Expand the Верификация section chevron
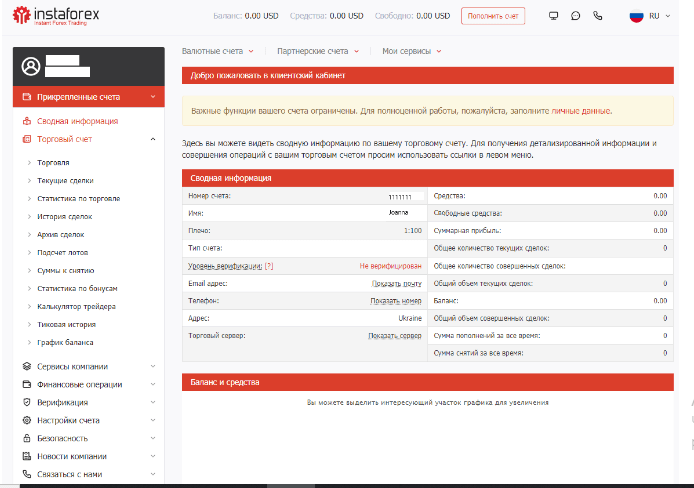694x488 pixels. [153, 402]
